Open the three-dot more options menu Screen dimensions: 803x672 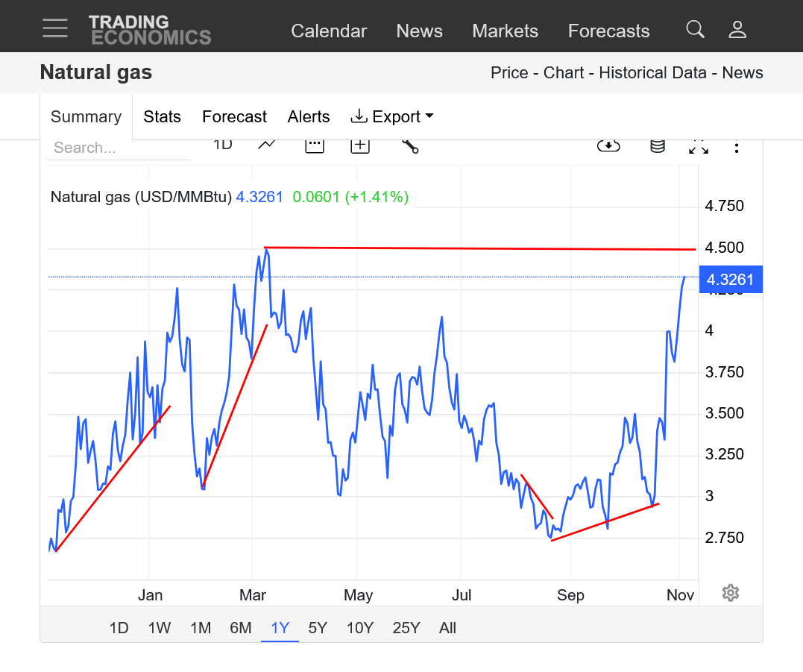click(737, 147)
